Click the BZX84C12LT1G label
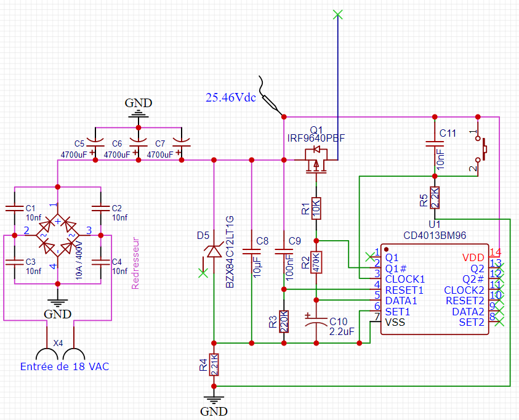Viewport: 519px width, 420px height. [x=230, y=252]
